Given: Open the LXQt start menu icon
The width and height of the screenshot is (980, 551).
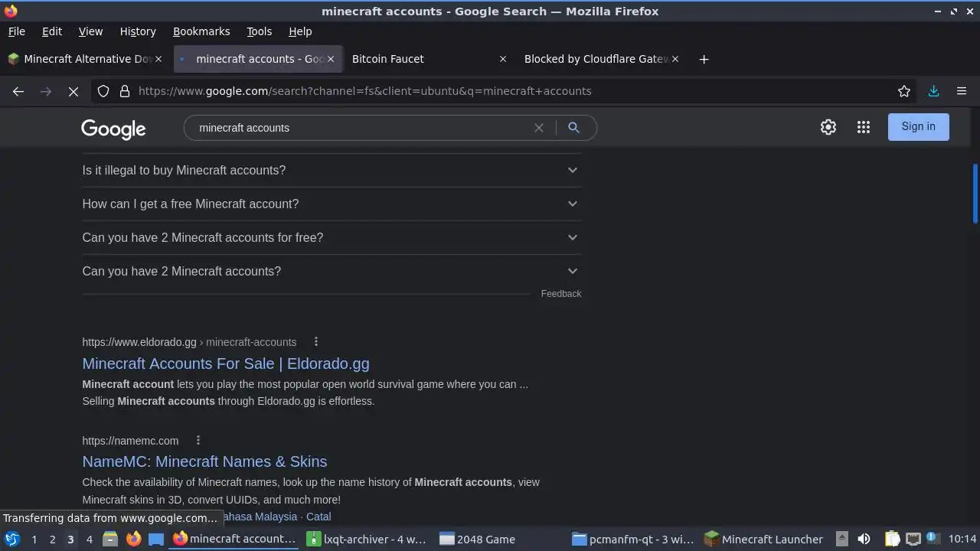Looking at the screenshot, I should [x=12, y=539].
